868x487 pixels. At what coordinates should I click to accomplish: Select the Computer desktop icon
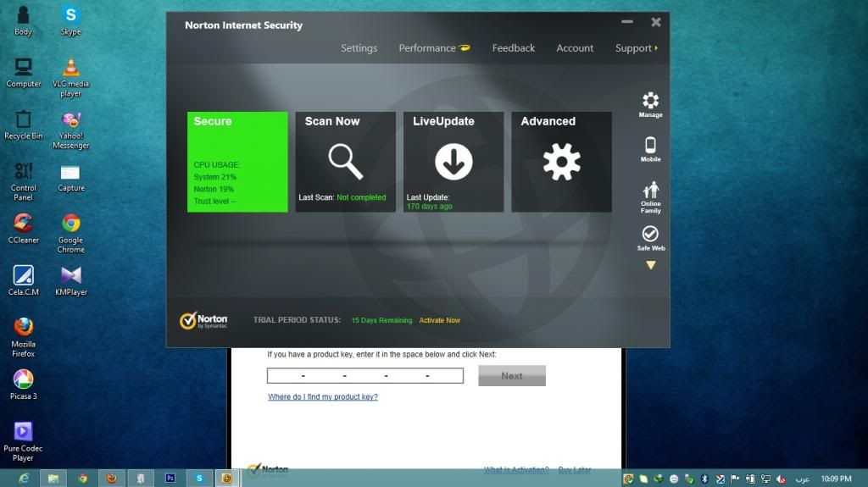(x=23, y=73)
